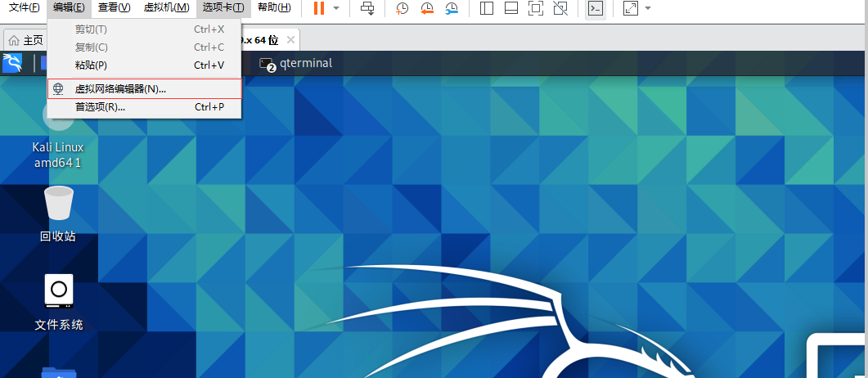Screen dimensions: 868x378
Task: Close the 64 位 virtual machine tab
Action: click(290, 40)
